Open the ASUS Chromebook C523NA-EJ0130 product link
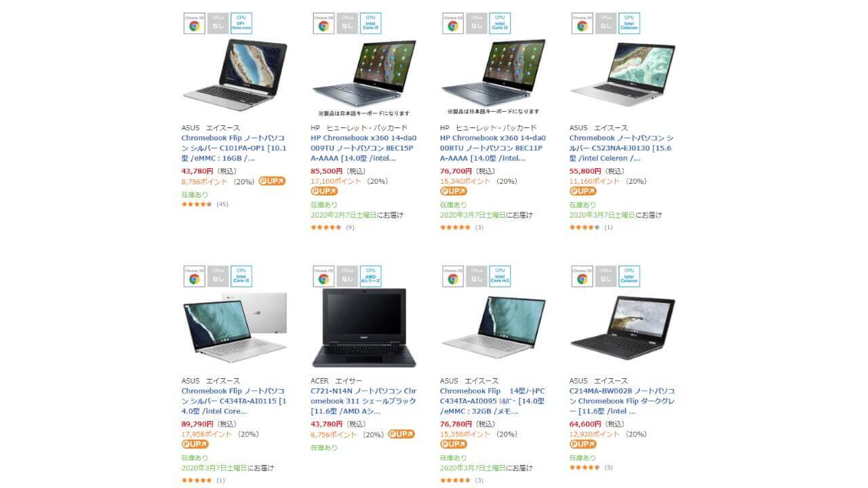Image resolution: width=868 pixels, height=488 pixels. (x=622, y=148)
